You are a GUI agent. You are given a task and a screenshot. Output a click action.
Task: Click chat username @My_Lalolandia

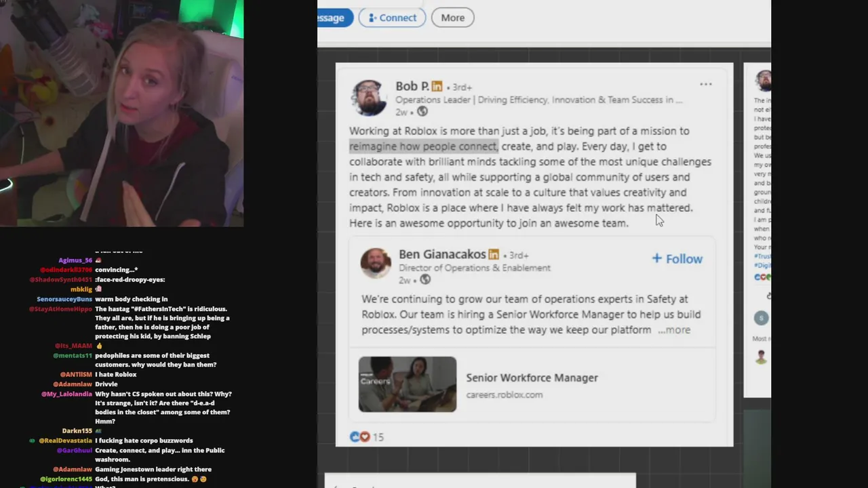(x=66, y=394)
